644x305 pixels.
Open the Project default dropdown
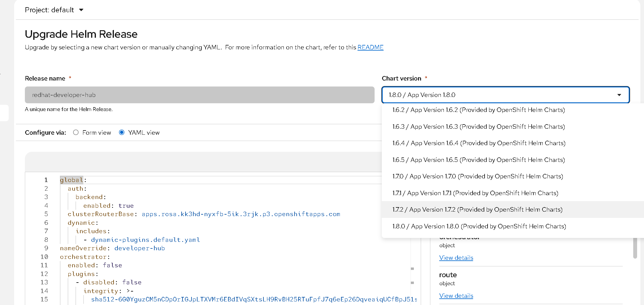54,10
